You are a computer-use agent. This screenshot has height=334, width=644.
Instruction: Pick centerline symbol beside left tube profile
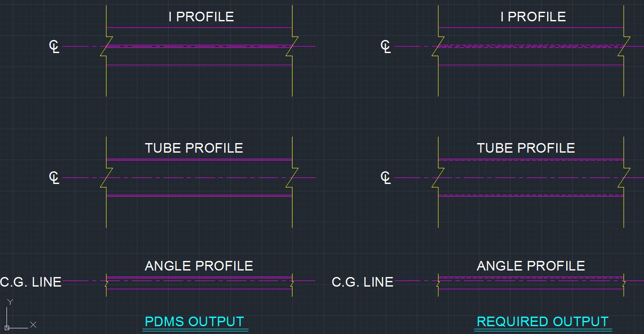(x=54, y=177)
